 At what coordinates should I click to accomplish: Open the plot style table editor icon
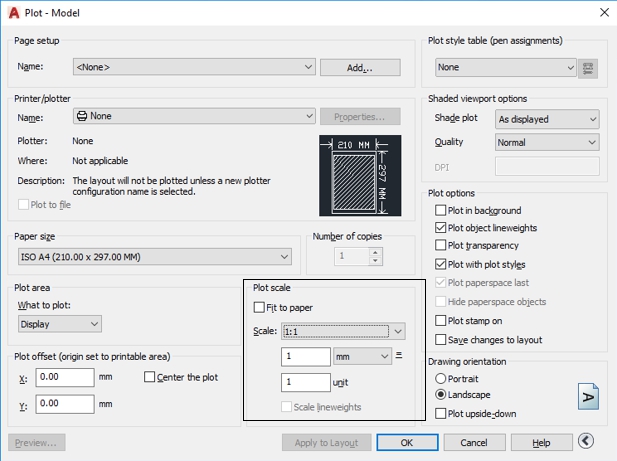click(588, 68)
